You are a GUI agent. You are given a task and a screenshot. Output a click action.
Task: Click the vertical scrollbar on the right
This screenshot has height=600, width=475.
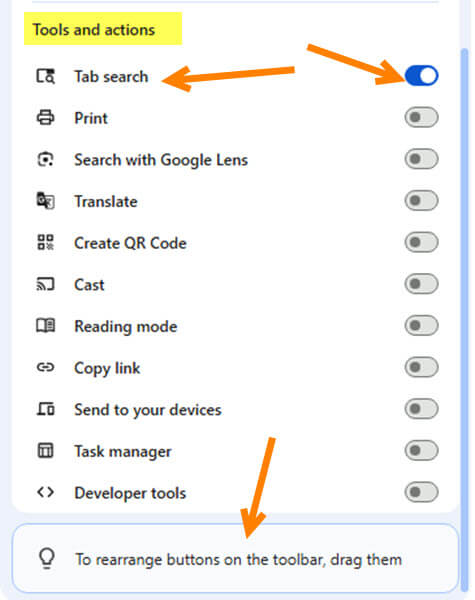tap(465, 320)
